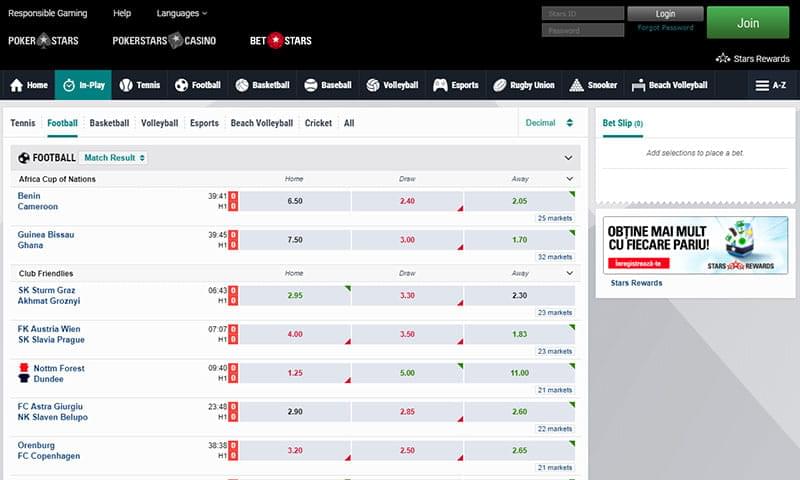Open the Stars Rewards link under banner

tap(636, 283)
